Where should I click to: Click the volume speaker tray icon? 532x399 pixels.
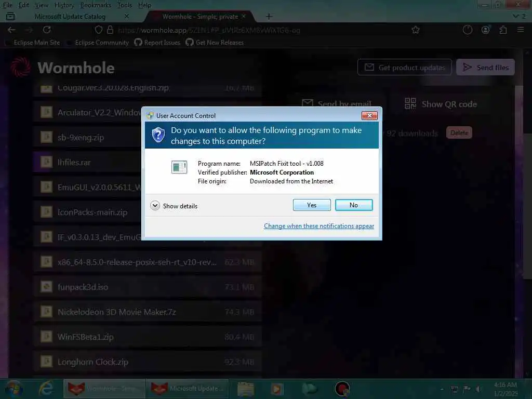coord(478,389)
